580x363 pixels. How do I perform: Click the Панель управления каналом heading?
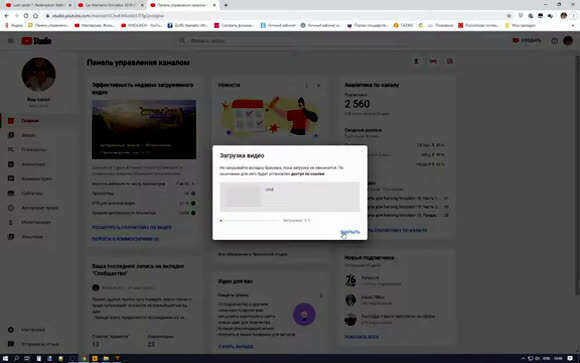point(138,63)
